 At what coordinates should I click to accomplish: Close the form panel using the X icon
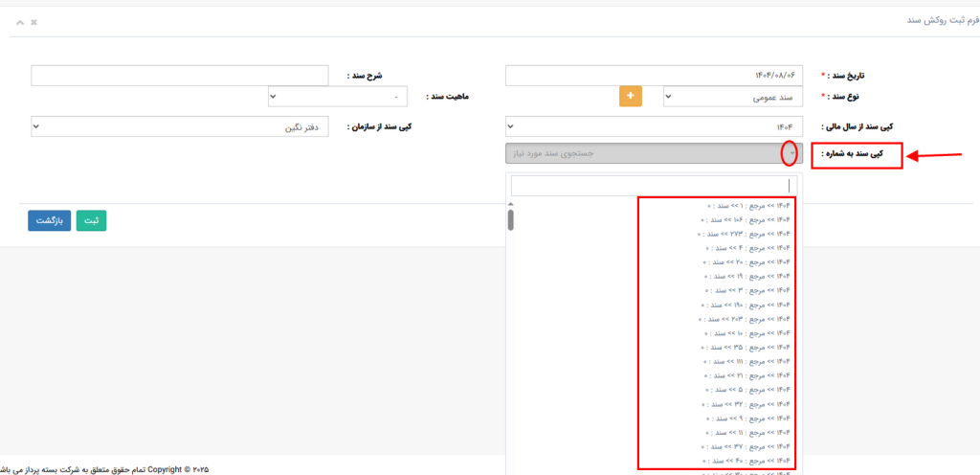34,21
